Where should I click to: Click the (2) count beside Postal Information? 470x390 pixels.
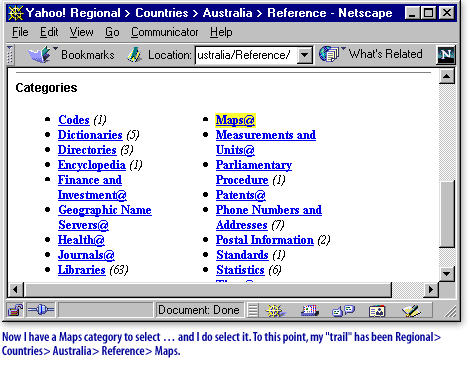click(324, 240)
